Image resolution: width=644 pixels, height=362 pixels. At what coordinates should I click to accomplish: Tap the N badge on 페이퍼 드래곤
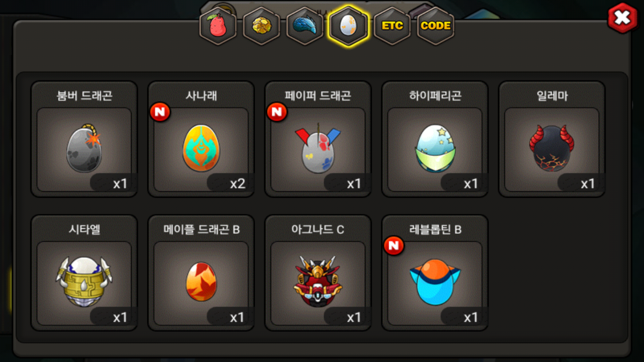point(277,112)
